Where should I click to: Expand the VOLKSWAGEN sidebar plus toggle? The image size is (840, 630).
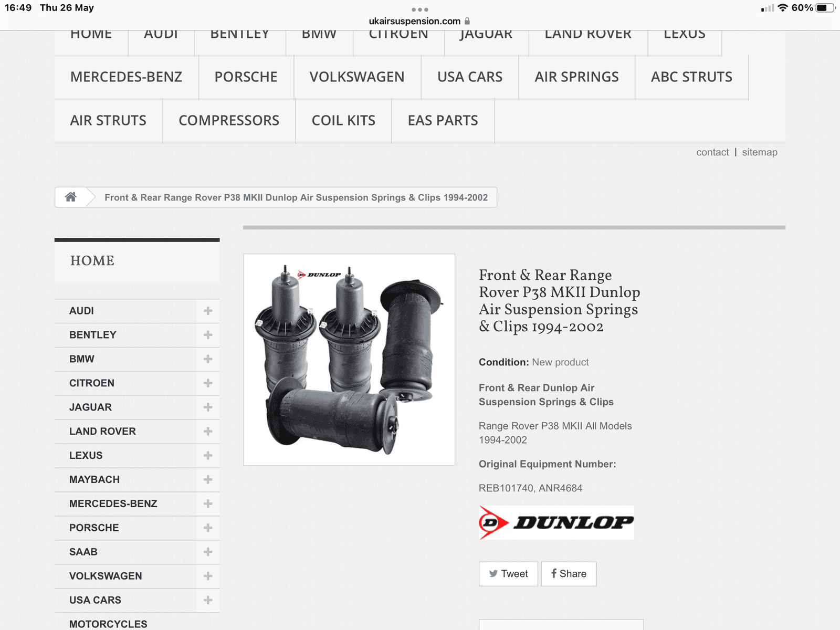pos(208,576)
